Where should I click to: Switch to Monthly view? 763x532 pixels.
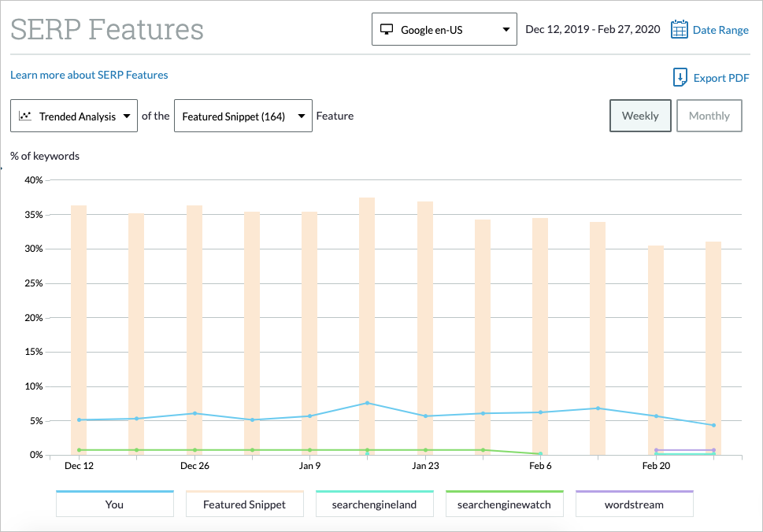tap(709, 115)
